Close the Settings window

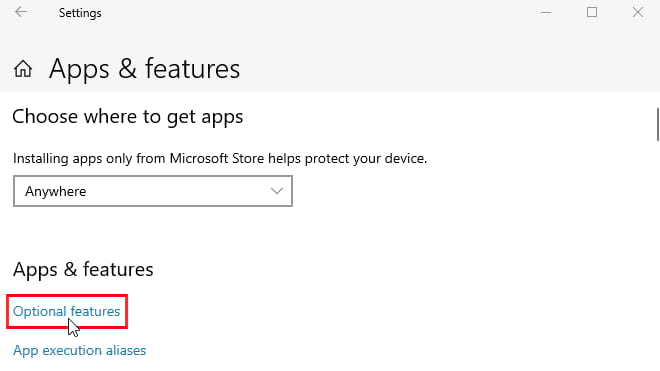[638, 12]
